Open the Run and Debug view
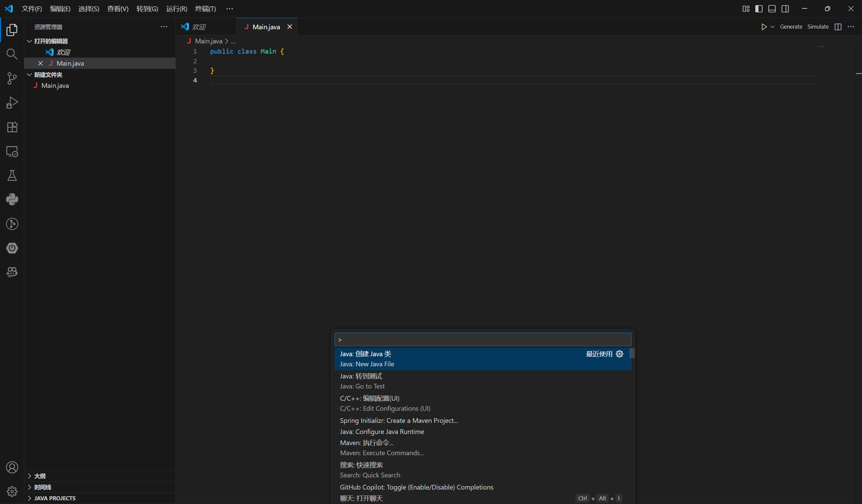This screenshot has width=862, height=504. [x=12, y=103]
